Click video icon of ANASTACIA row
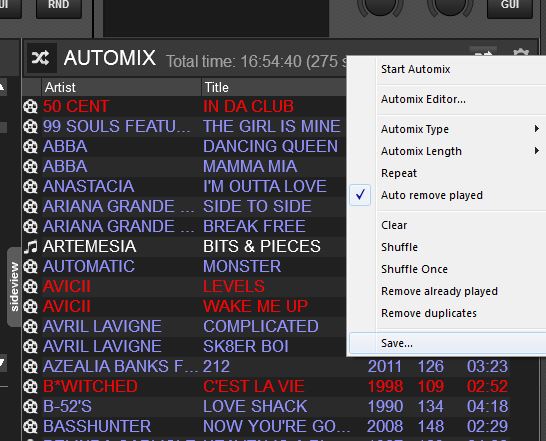 point(31,186)
